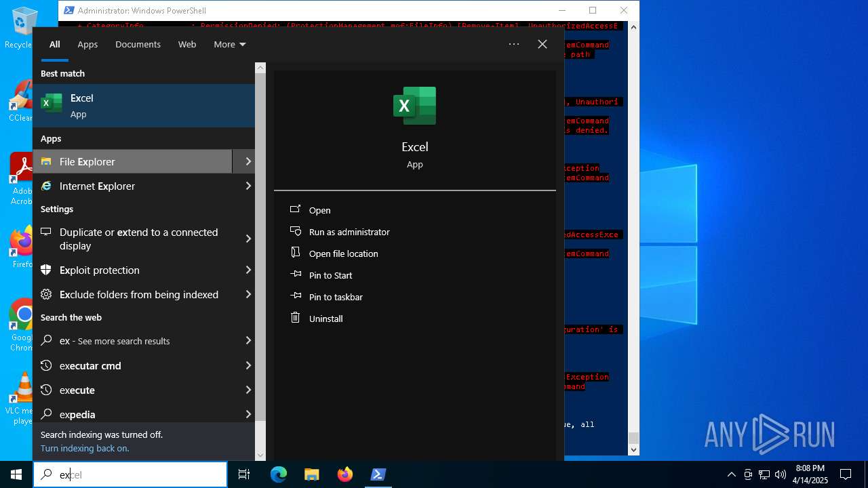This screenshot has width=868, height=488.
Task: Open Duplicate or extend display setting
Action: click(x=133, y=239)
